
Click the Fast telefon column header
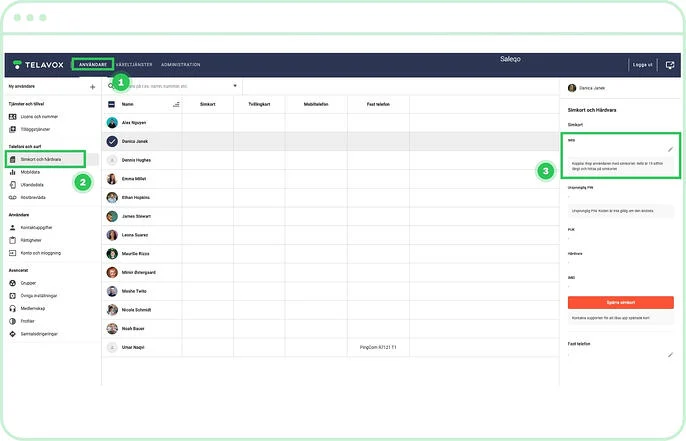click(378, 104)
